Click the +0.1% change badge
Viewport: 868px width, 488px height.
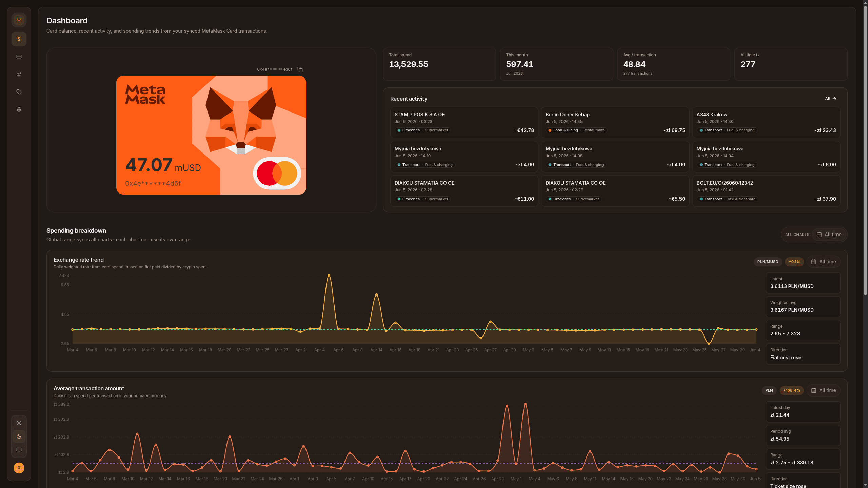pyautogui.click(x=794, y=262)
